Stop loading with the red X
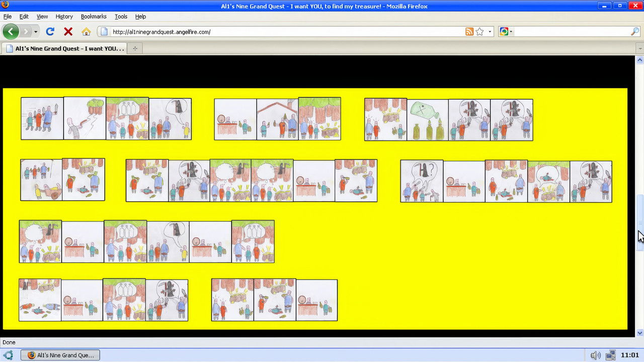Screen dimensions: 644x362 [68, 32]
